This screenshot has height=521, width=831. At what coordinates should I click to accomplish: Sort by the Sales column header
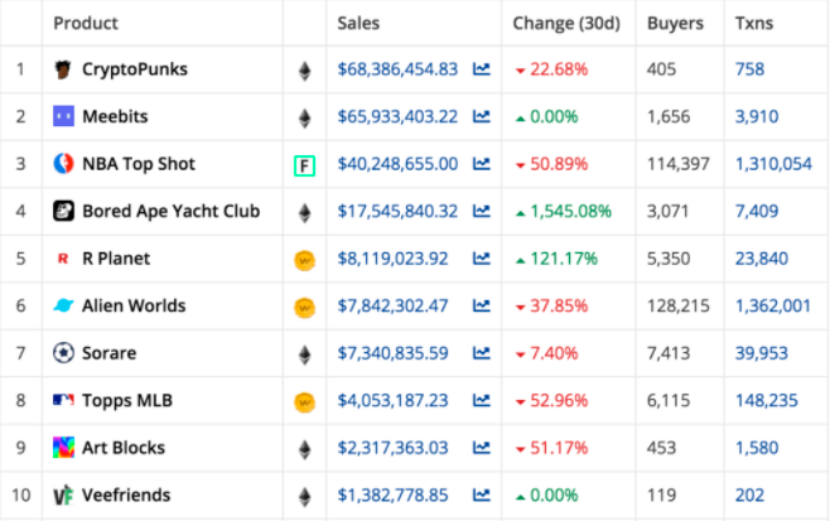tap(358, 23)
